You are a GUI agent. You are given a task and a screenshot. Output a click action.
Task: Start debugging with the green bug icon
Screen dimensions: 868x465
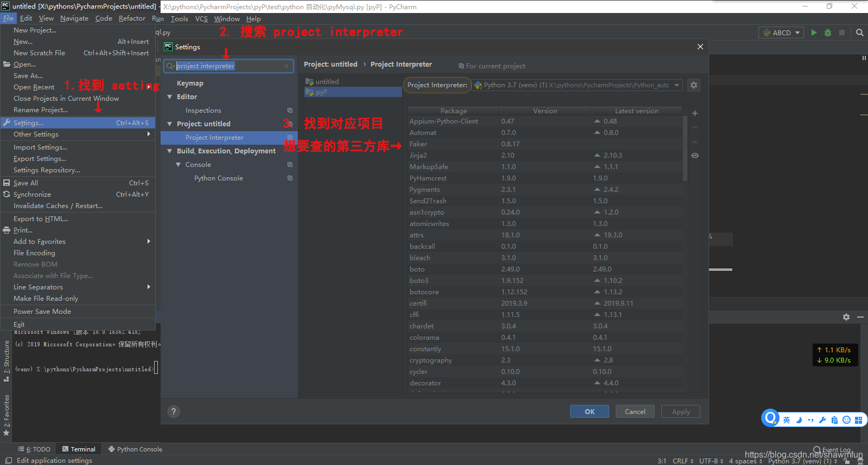pos(828,33)
